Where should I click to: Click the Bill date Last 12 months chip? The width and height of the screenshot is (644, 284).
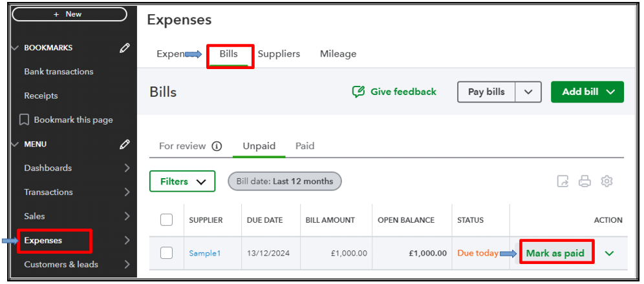tap(284, 181)
